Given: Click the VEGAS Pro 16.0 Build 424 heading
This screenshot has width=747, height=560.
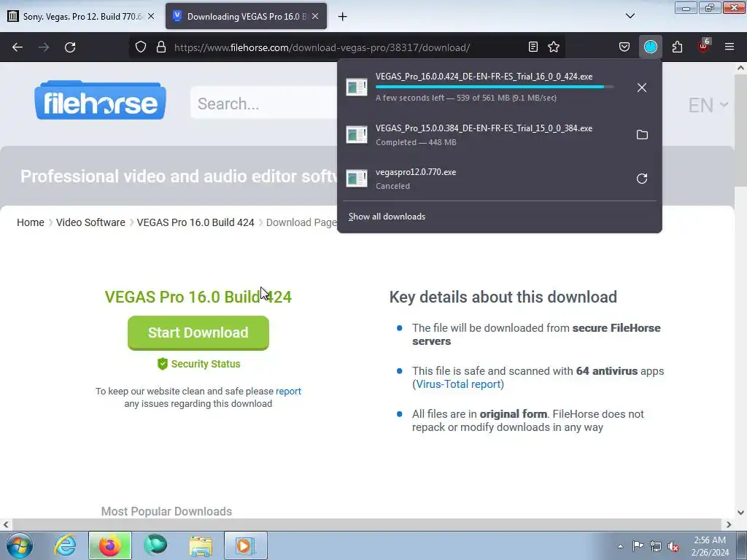Looking at the screenshot, I should (x=198, y=297).
